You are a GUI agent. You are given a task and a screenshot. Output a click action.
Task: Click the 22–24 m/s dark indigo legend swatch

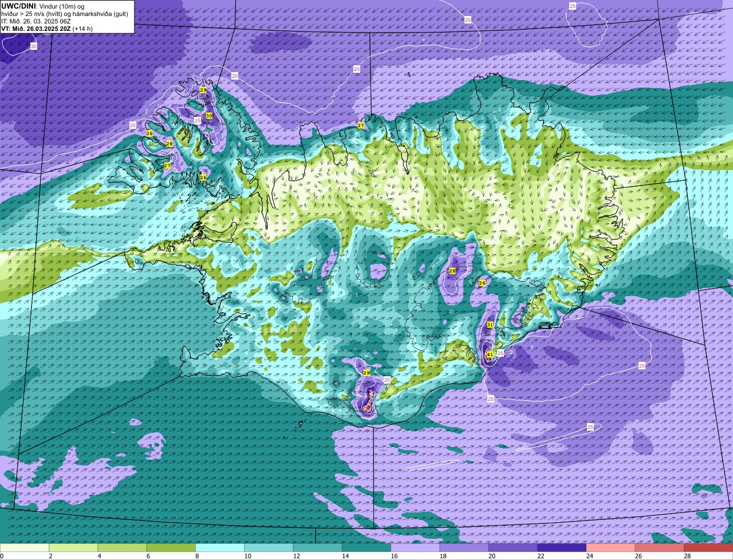pyautogui.click(x=562, y=547)
